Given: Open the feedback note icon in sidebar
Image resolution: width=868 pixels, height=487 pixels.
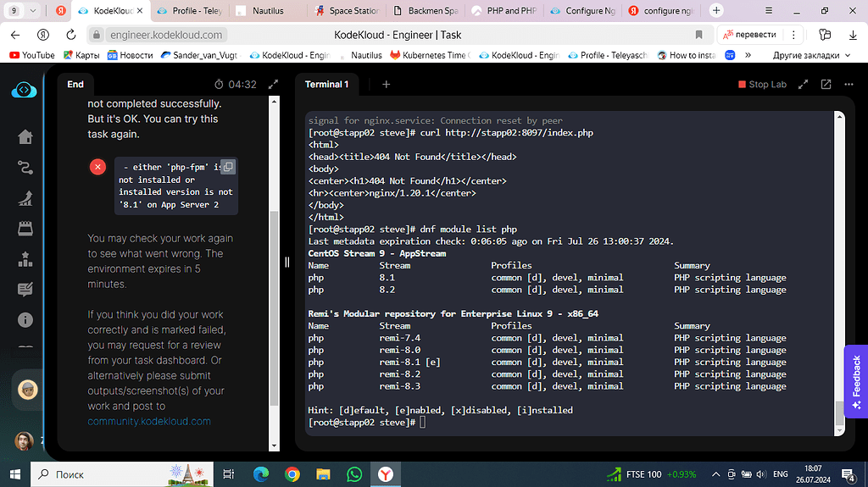Looking at the screenshot, I should [x=25, y=290].
